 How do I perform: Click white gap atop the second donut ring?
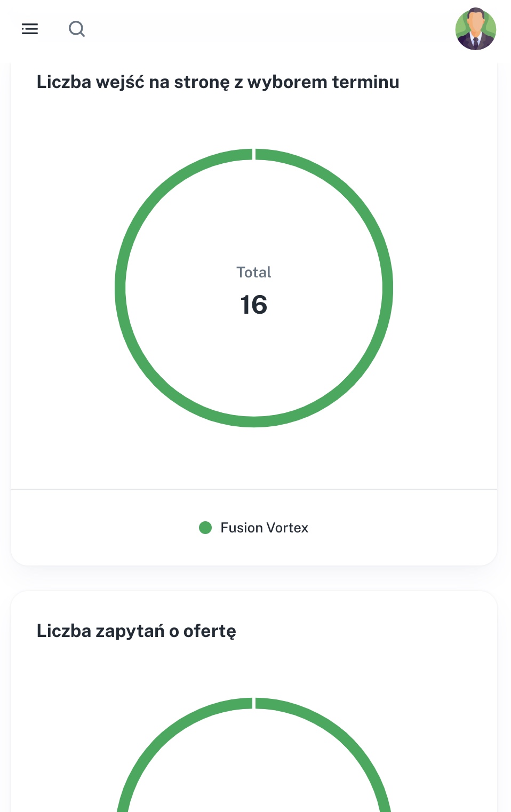click(x=254, y=703)
